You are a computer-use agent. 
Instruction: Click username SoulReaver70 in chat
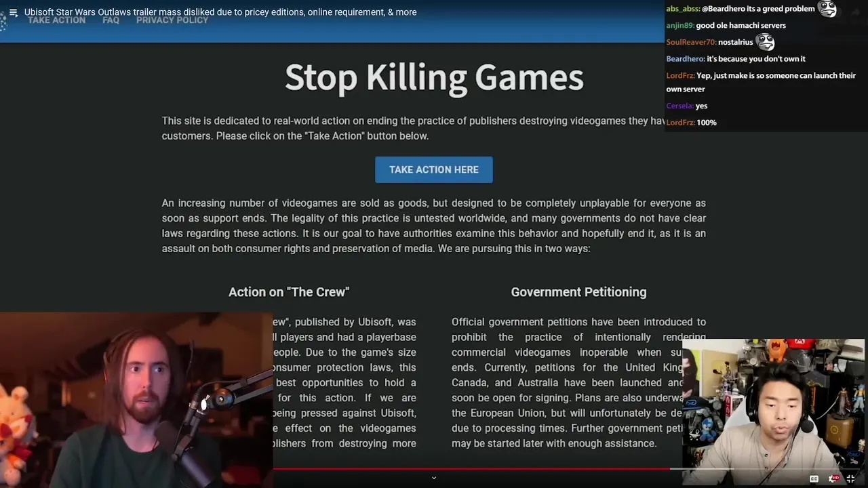691,42
